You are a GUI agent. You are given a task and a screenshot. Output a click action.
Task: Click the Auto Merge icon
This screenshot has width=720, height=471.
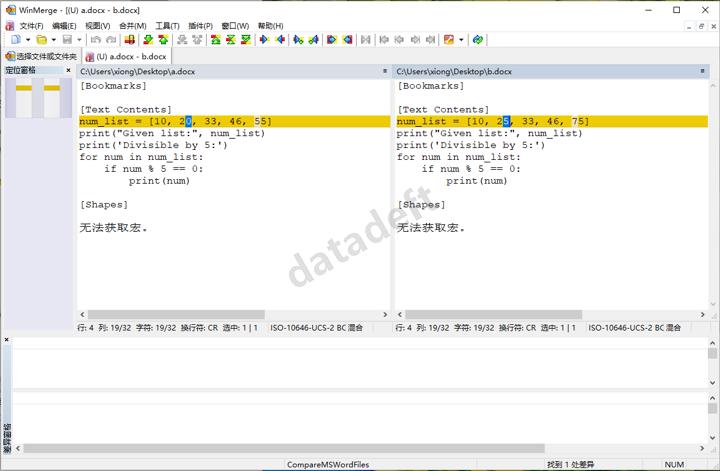(x=366, y=40)
